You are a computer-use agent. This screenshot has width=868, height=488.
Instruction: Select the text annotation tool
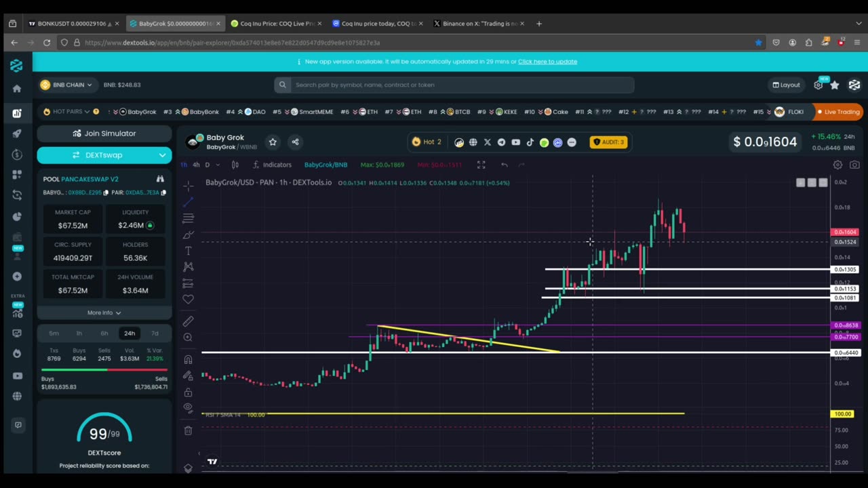pos(189,251)
